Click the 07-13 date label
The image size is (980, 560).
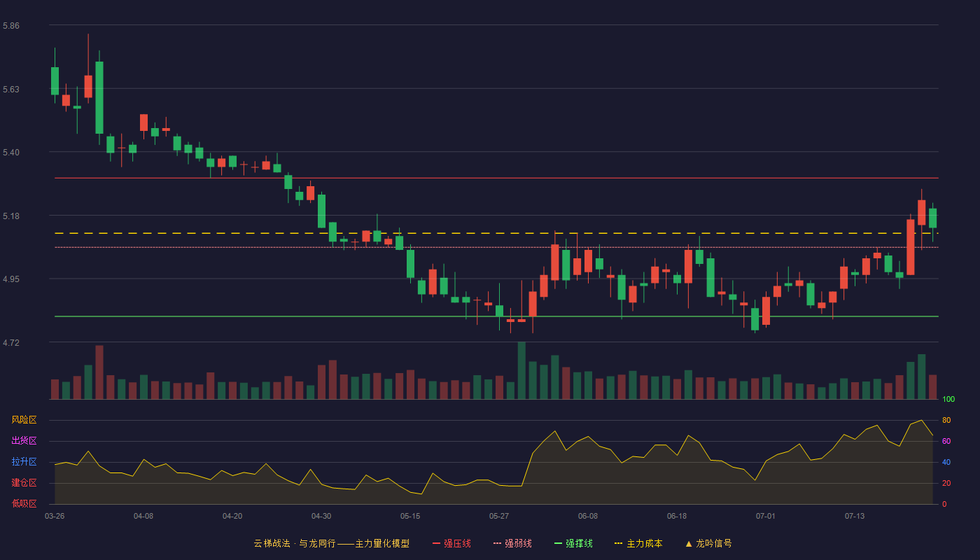(855, 516)
